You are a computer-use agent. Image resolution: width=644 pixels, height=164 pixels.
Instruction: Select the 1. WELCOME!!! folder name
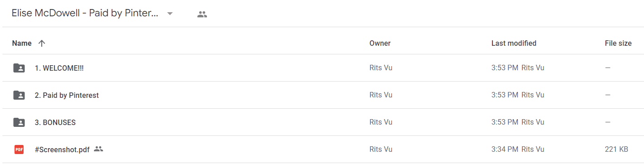tap(59, 68)
